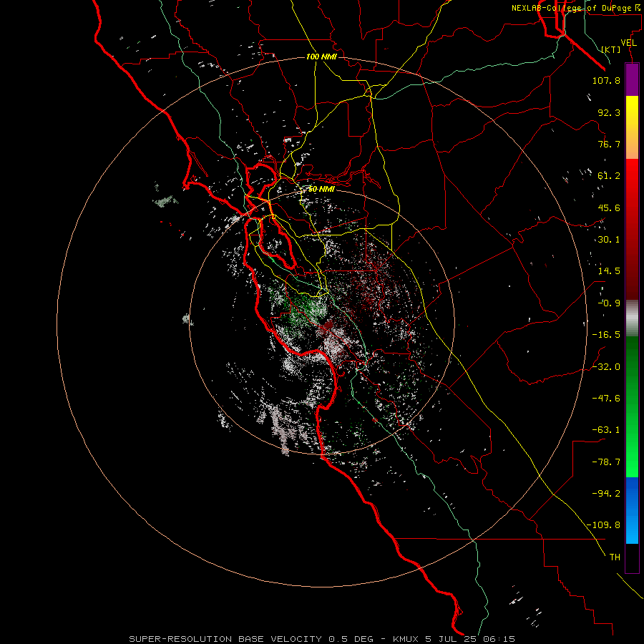The height and width of the screenshot is (644, 644).
Task: Click the 50 NMI range ring label
Action: point(321,189)
